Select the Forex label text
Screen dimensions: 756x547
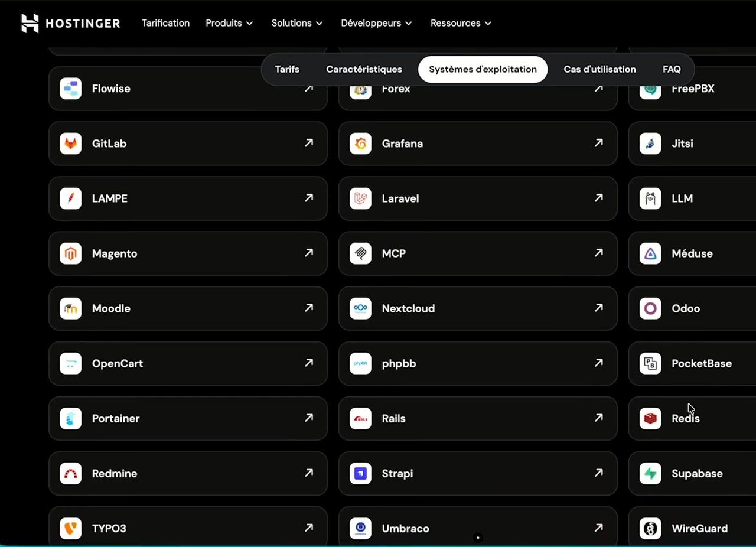click(396, 89)
